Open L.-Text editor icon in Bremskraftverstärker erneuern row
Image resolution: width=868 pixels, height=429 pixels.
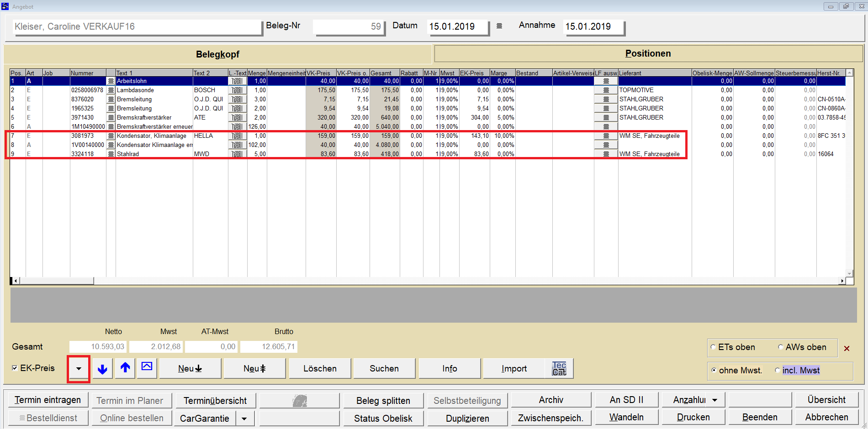coord(237,127)
